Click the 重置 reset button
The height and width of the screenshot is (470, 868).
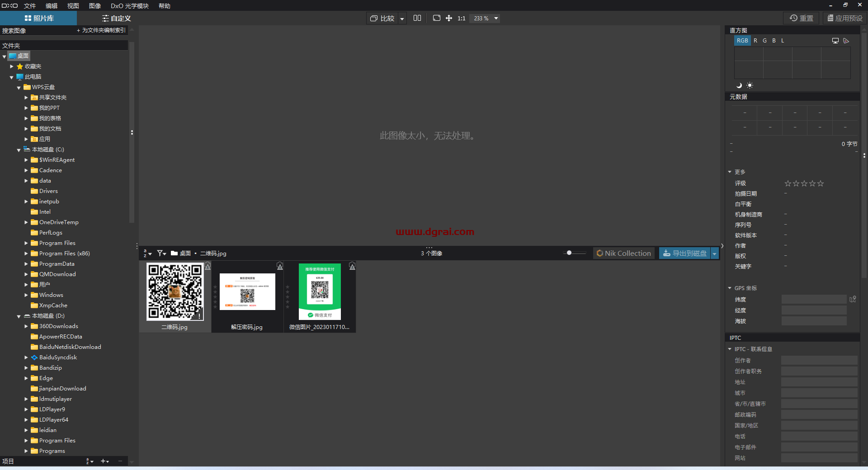click(801, 18)
